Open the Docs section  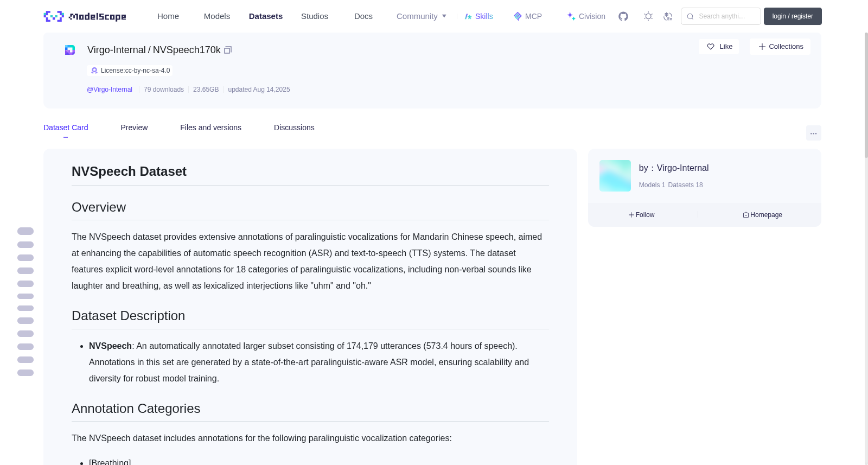pos(363,16)
